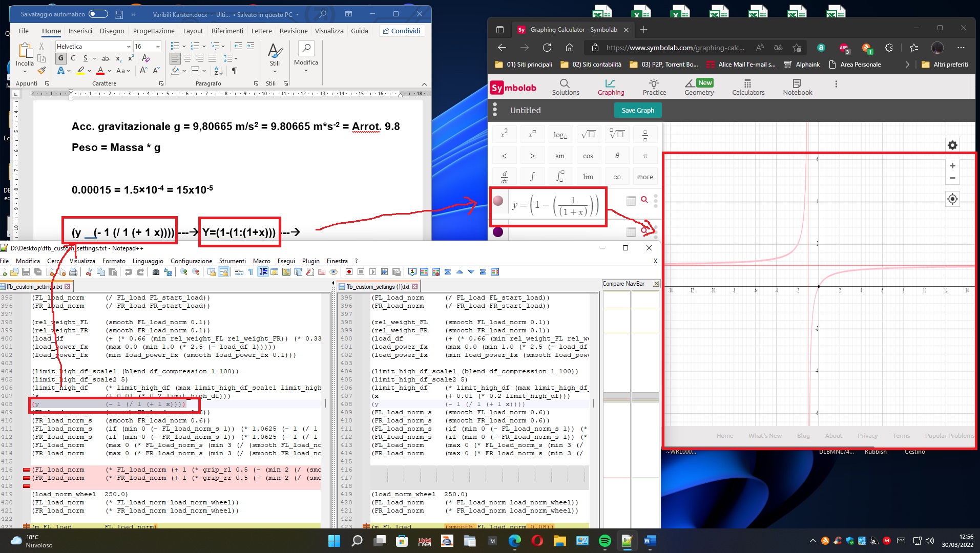
Task: Click the bullet list icon in Word
Action: click(175, 46)
